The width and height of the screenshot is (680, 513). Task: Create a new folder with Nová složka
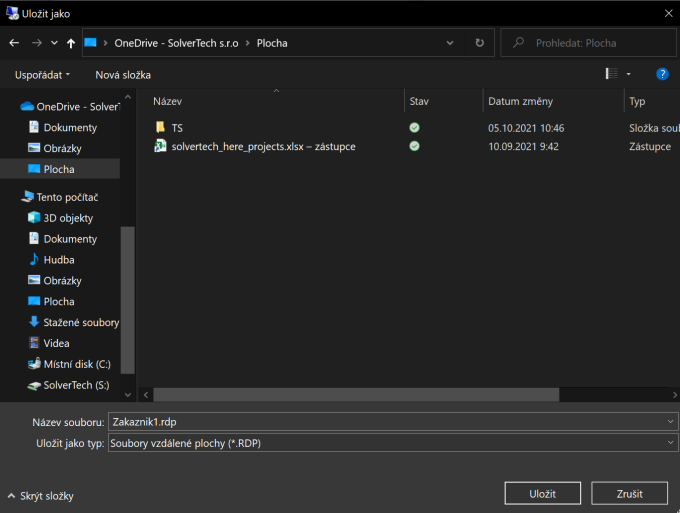(x=123, y=75)
